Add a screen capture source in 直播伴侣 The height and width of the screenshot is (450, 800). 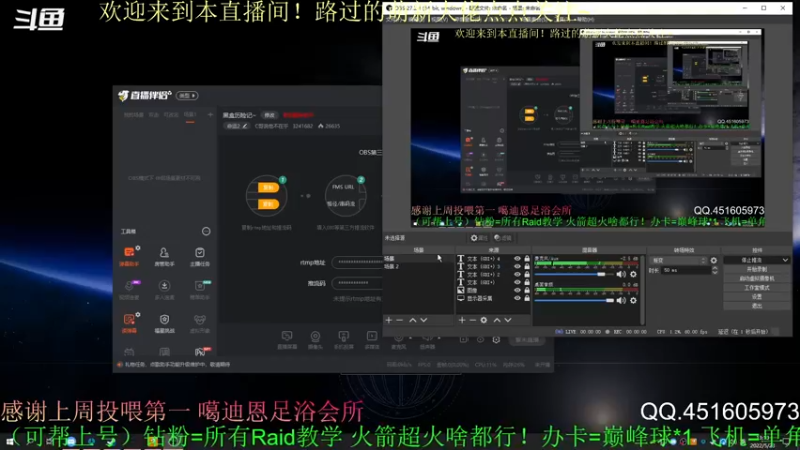287,340
